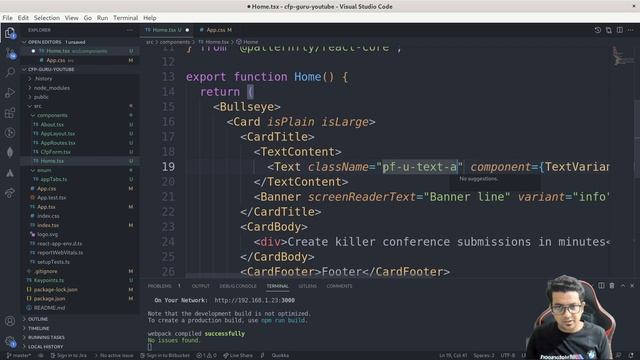This screenshot has width=640, height=360.
Task: Open the Terminal menu
Action: [x=126, y=18]
